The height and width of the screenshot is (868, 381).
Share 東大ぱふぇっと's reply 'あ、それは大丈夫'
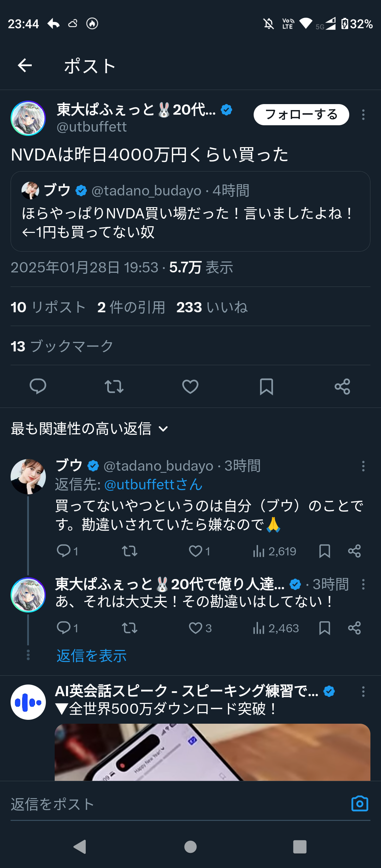354,628
